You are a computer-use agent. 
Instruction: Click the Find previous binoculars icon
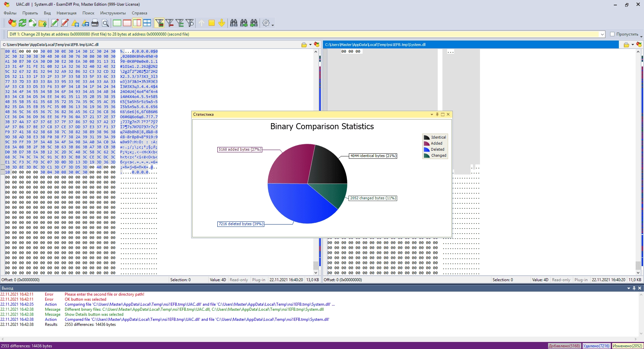coord(254,23)
